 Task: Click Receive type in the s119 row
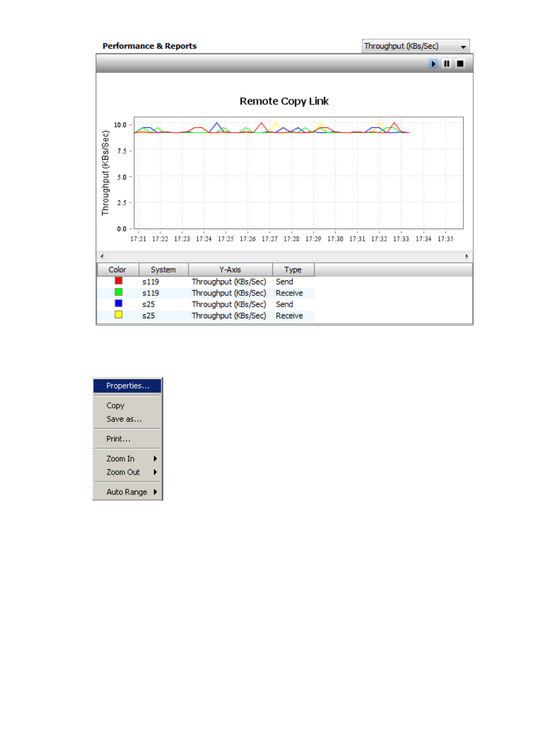pos(289,293)
